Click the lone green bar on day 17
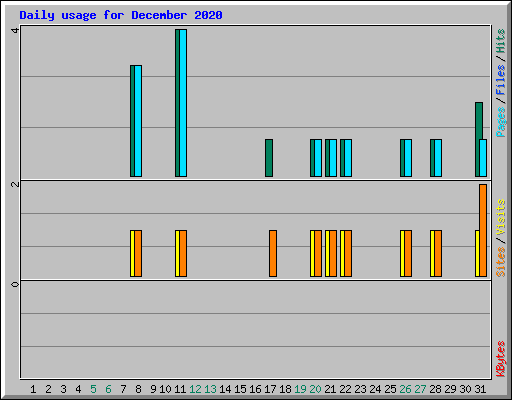 coord(269,158)
